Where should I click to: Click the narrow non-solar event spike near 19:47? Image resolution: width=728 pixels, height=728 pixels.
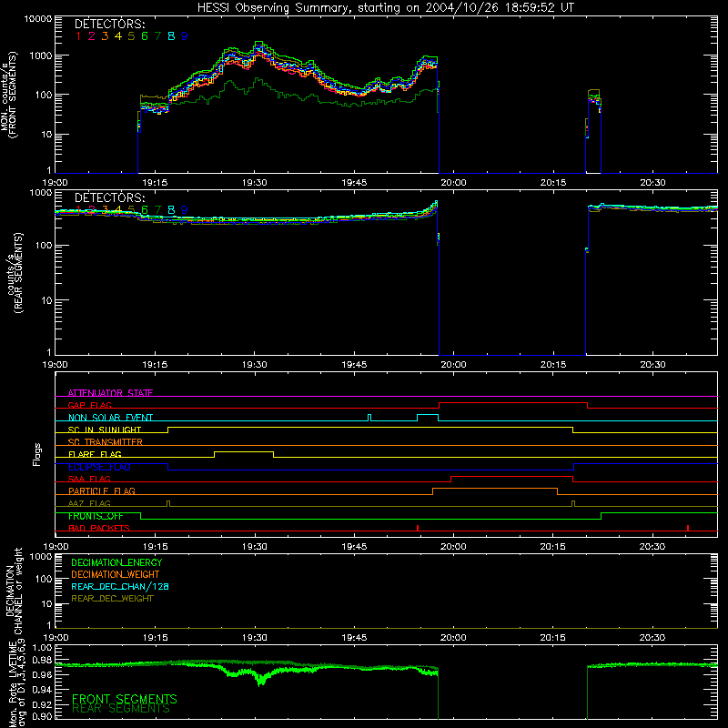tap(369, 418)
